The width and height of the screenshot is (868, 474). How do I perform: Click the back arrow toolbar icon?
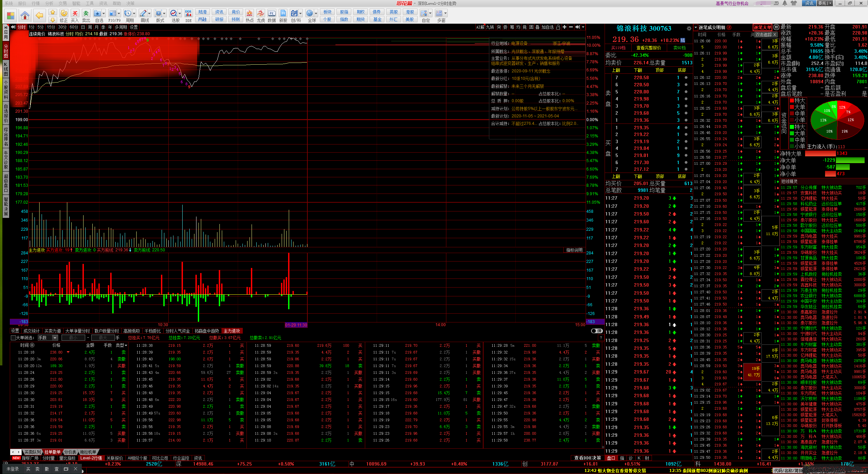point(40,15)
